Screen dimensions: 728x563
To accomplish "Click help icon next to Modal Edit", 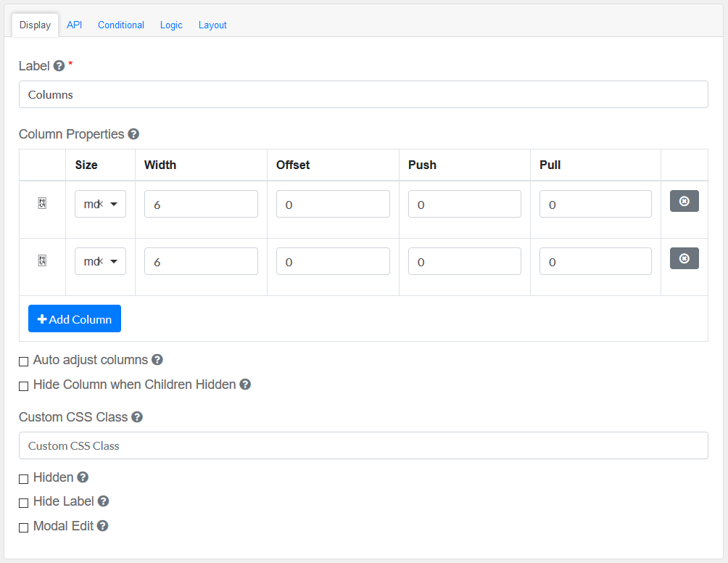I will click(103, 526).
